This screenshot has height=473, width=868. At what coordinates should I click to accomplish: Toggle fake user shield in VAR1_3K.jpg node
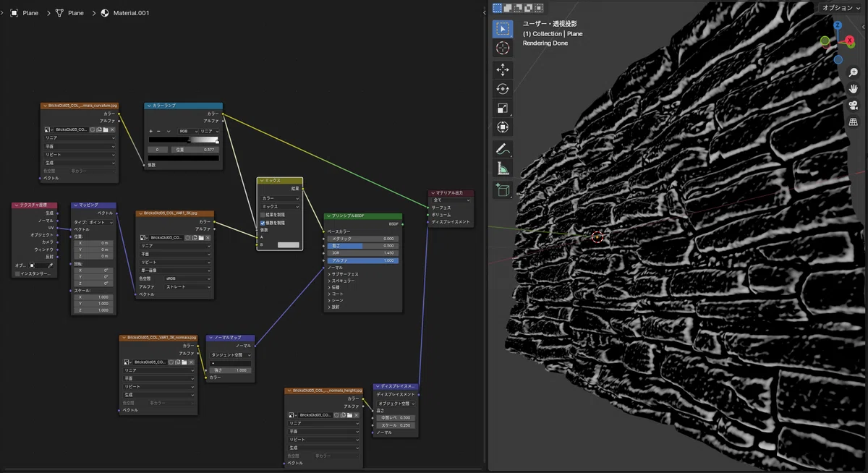click(x=187, y=237)
